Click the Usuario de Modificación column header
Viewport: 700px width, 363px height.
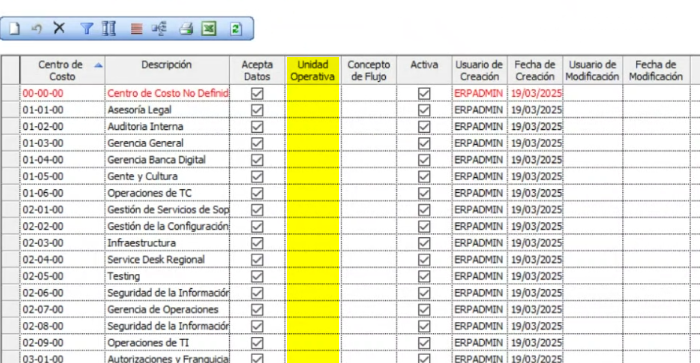[592, 70]
